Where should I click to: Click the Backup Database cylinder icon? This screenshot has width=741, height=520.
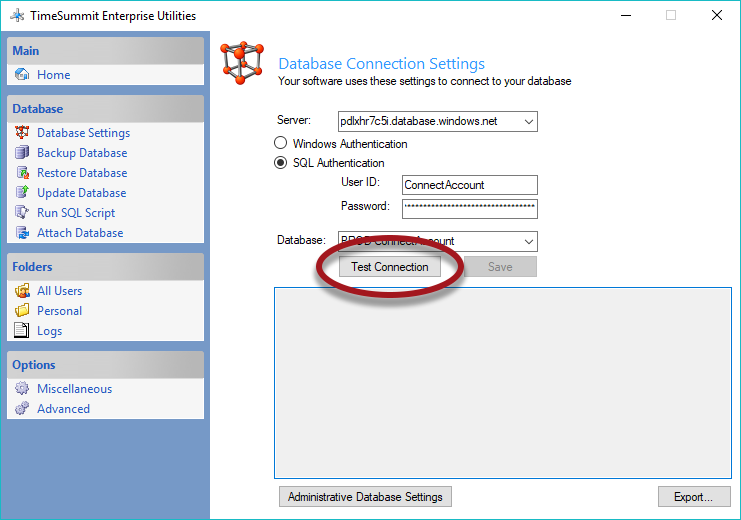pyautogui.click(x=22, y=152)
